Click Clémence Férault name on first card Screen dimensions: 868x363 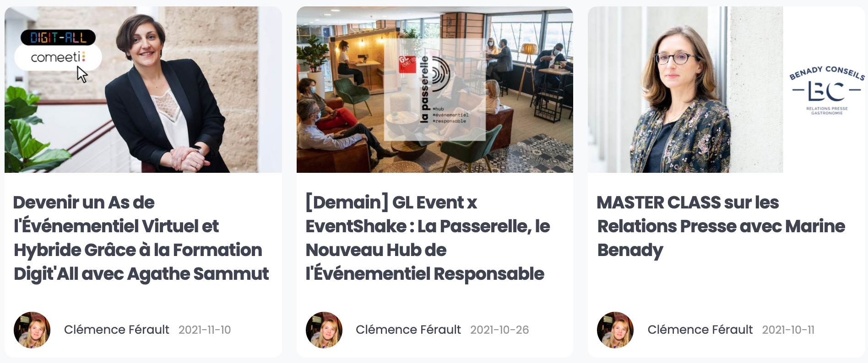pyautogui.click(x=117, y=330)
